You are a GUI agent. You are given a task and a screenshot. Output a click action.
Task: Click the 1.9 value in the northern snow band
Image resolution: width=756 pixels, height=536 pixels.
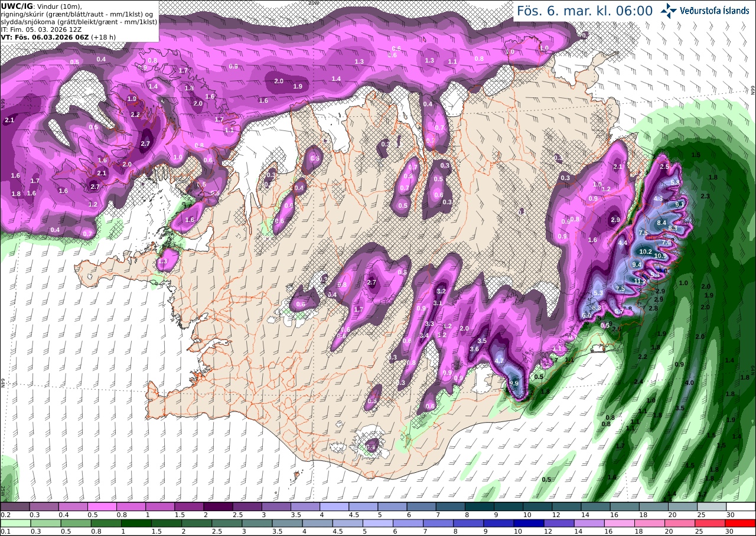[x=298, y=87]
